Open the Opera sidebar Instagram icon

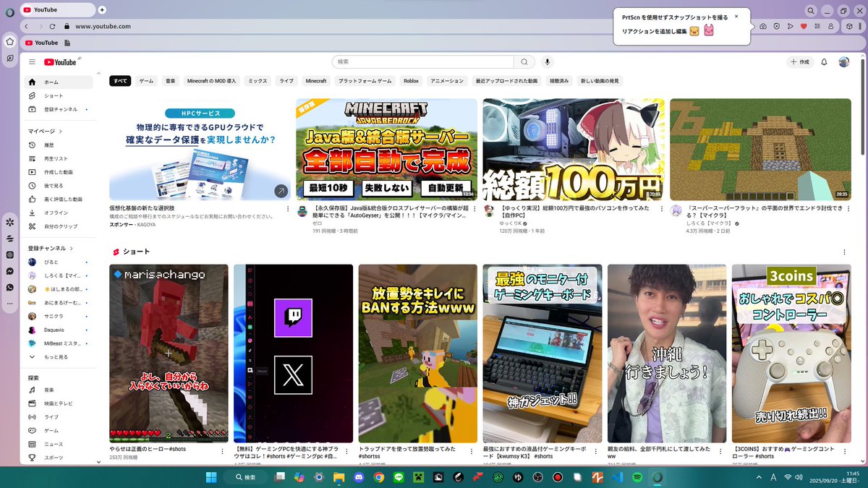(9, 254)
